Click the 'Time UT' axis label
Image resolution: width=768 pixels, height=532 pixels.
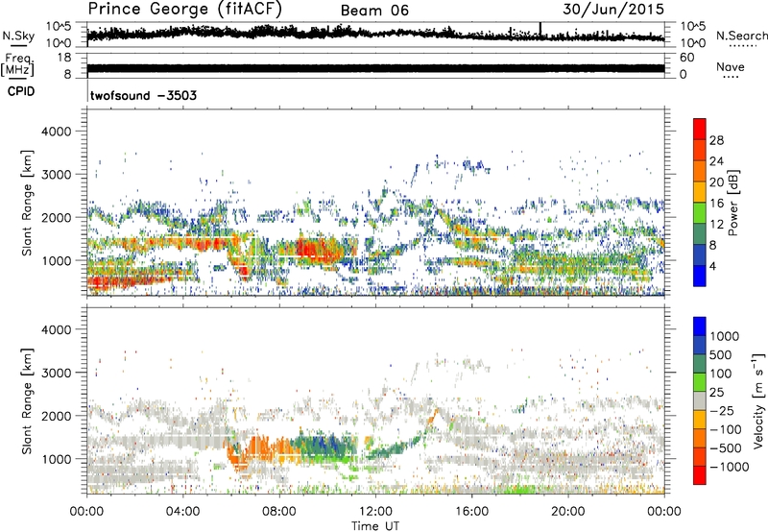375,526
